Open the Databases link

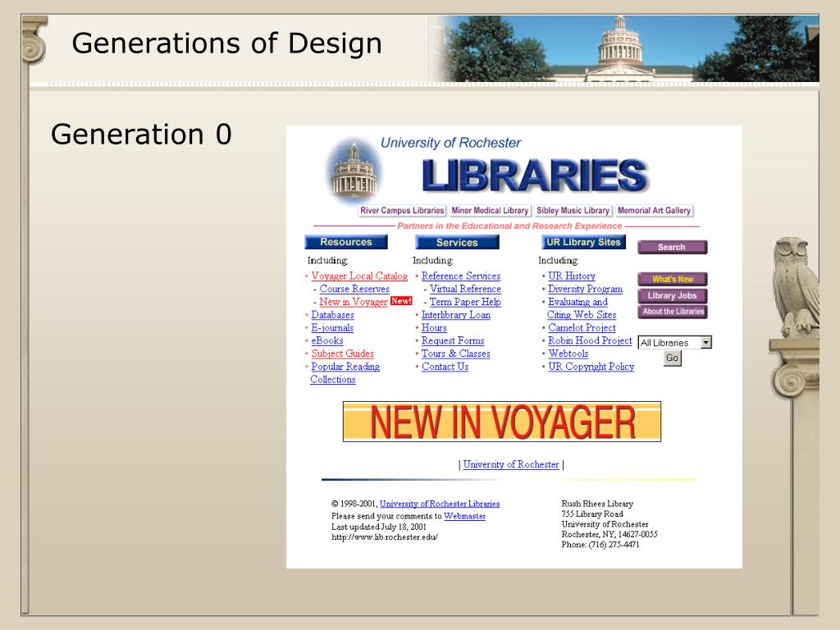point(333,315)
